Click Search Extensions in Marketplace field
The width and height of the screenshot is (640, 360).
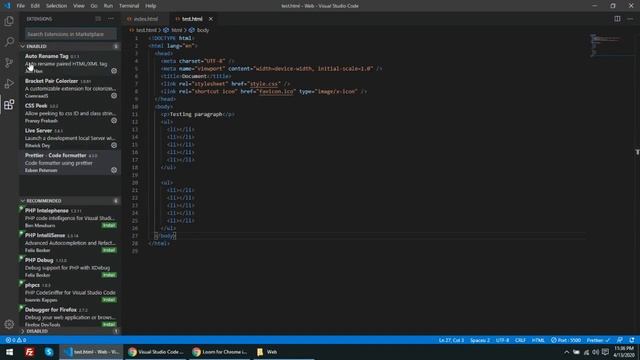[x=71, y=34]
